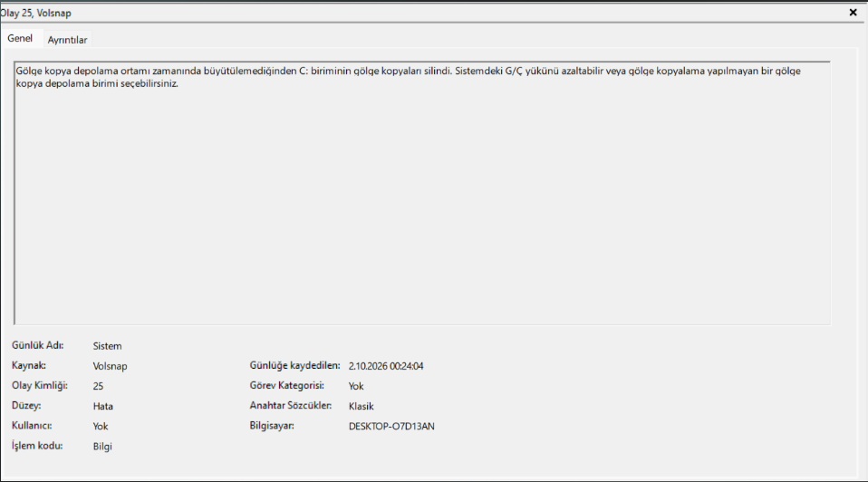
Task: Select the Anahtar Sözcükler value Klasik
Action: pos(361,406)
